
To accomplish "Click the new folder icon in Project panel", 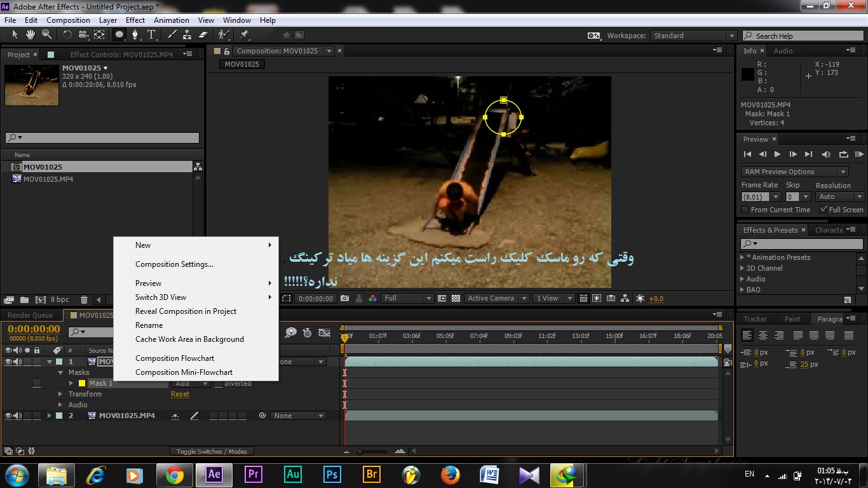I will (x=24, y=300).
